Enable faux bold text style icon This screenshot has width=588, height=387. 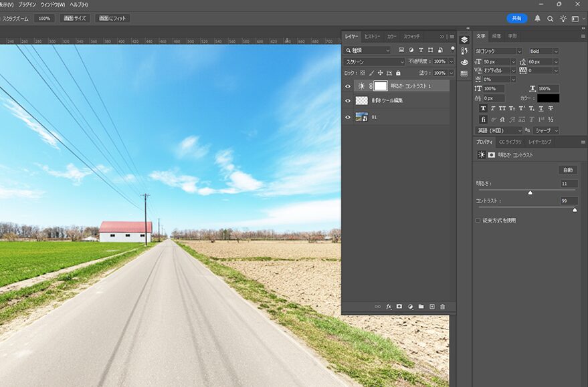(x=484, y=108)
